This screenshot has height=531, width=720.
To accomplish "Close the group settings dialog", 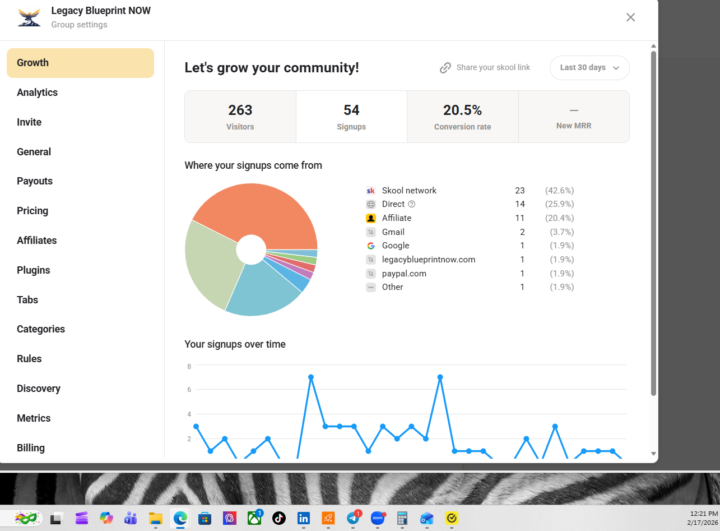I will pos(630,17).
